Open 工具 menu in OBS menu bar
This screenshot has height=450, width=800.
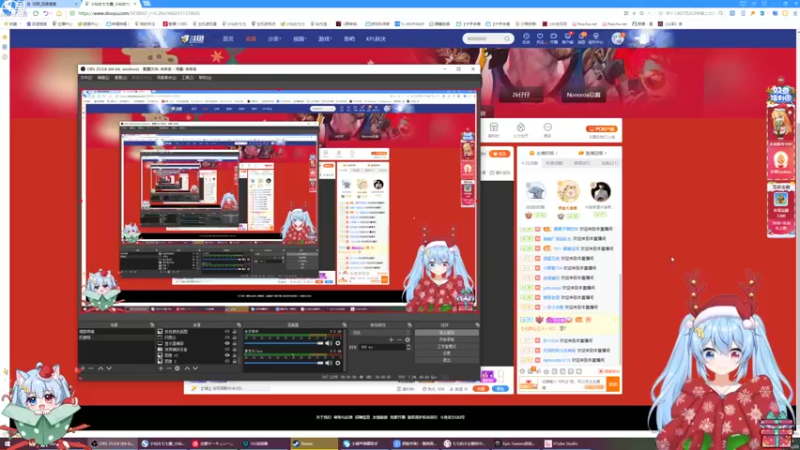click(x=187, y=78)
